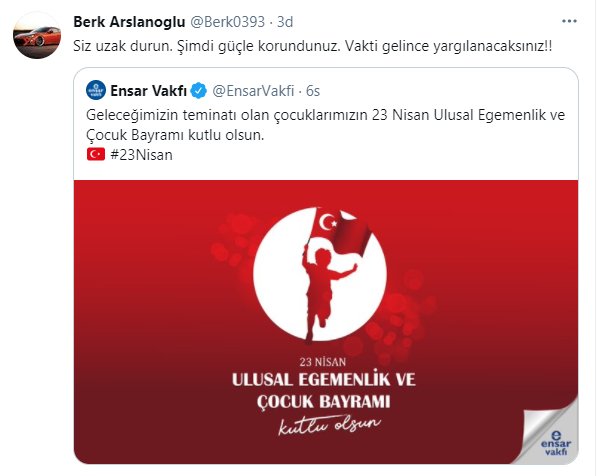Click the Berk Arslanoglu display name

coord(129,22)
